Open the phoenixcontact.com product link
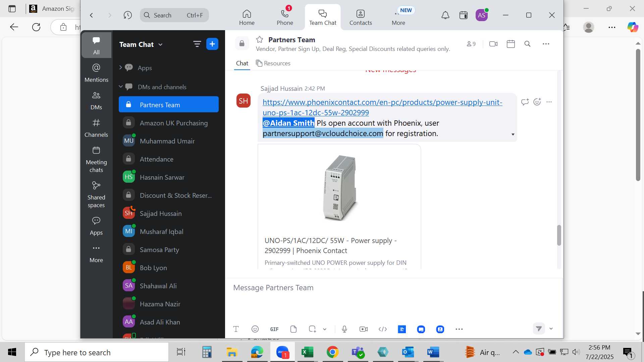Viewport: 644px width, 362px height. pyautogui.click(x=382, y=107)
